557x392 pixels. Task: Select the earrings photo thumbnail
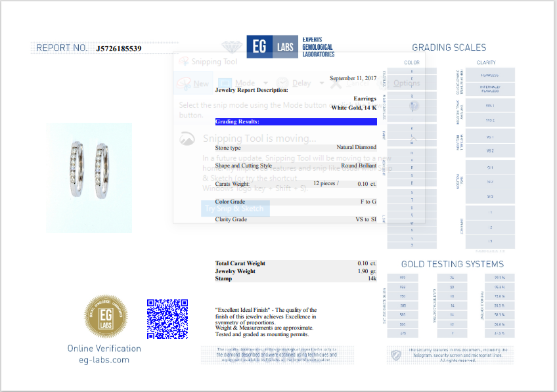click(89, 177)
